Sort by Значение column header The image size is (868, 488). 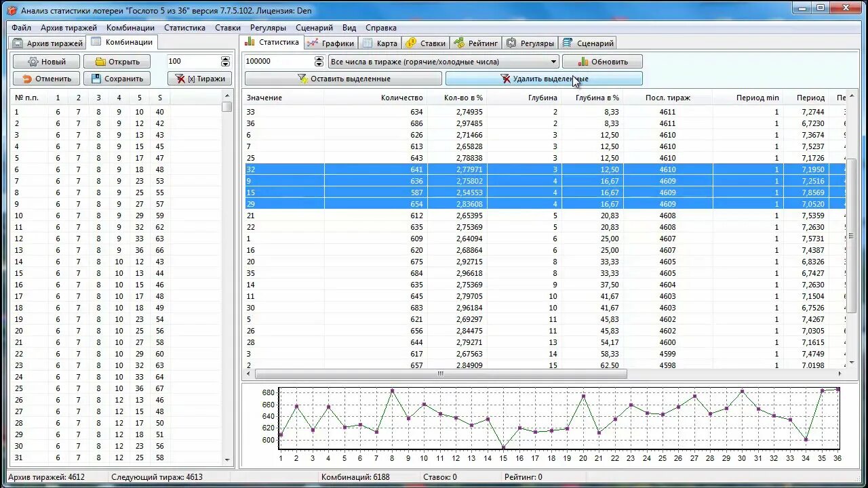pyautogui.click(x=283, y=98)
